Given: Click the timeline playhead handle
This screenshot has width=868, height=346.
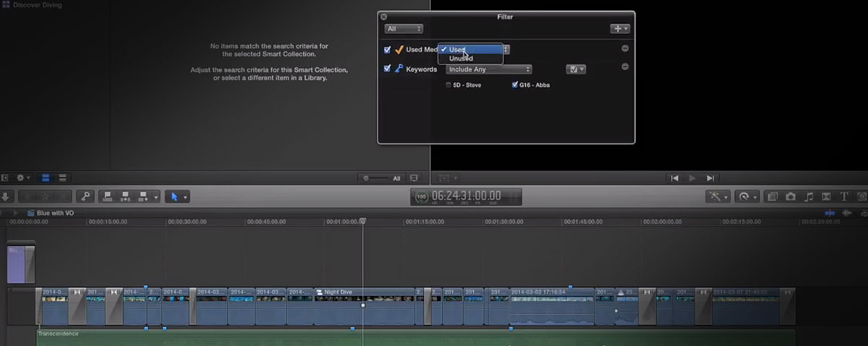Looking at the screenshot, I should [x=363, y=221].
